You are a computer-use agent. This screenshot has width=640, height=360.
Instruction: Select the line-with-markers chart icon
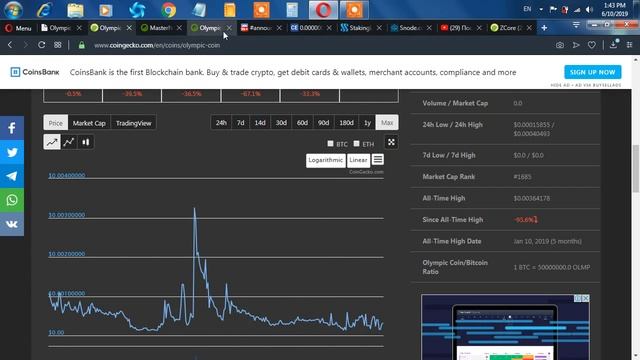69,142
